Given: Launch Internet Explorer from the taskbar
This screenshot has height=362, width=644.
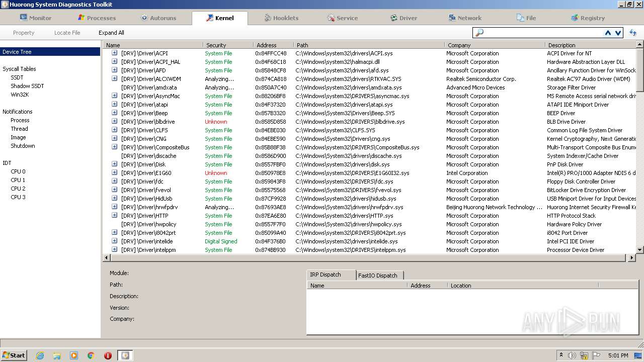Looking at the screenshot, I should (40, 355).
